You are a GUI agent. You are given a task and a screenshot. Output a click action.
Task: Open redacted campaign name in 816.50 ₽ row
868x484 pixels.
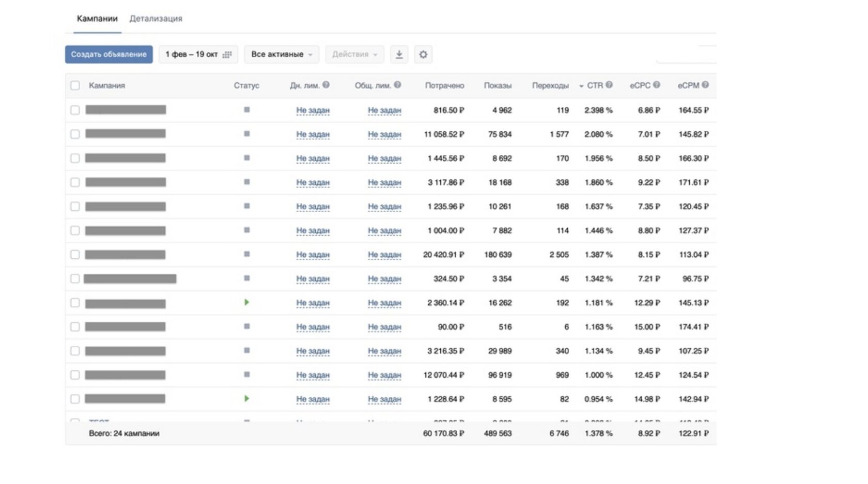[x=126, y=110]
